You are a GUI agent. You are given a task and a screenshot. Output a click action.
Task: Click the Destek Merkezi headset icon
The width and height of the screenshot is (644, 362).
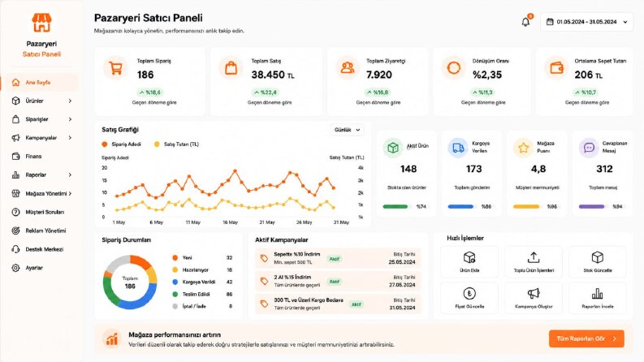15,249
